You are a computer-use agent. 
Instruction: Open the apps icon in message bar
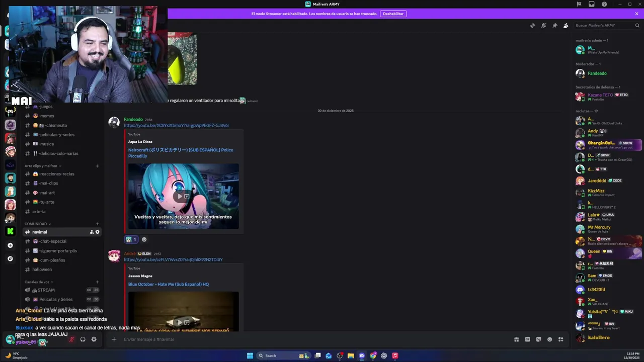click(560, 339)
